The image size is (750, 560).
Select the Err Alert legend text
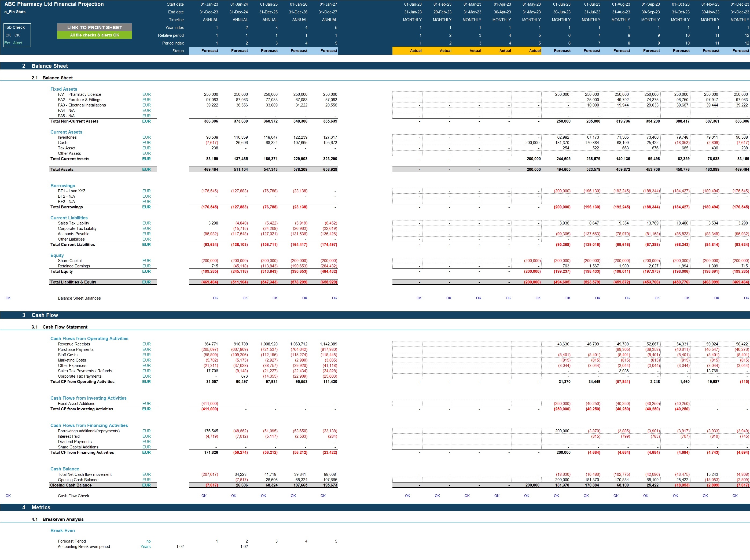13,43
